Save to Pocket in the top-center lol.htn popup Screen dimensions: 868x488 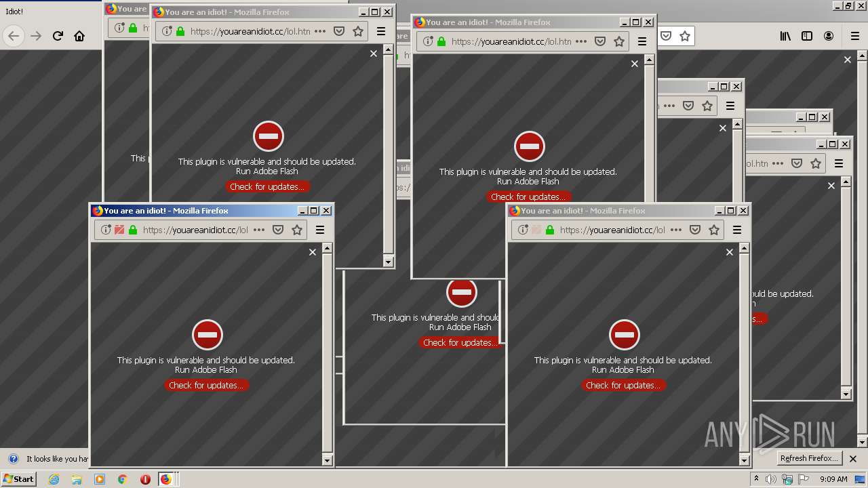(x=600, y=41)
